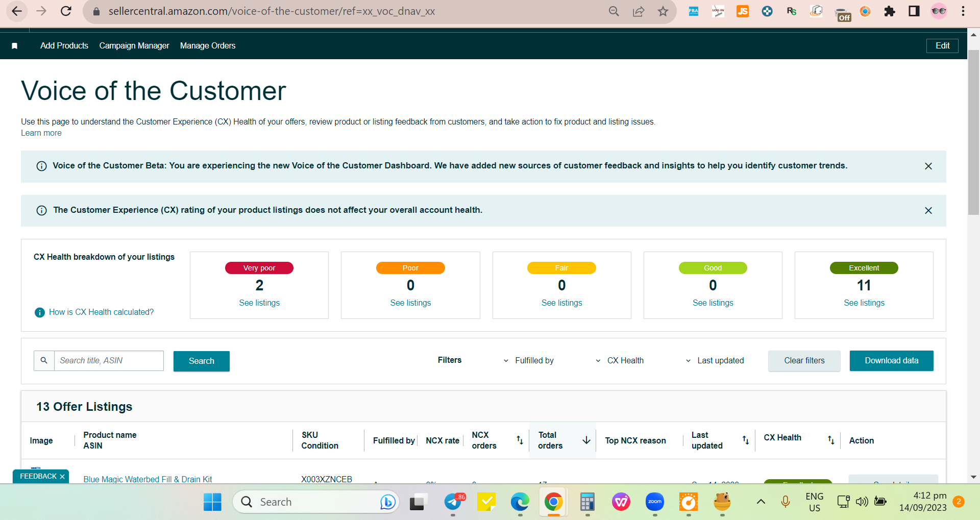
Task: Sort listings by NCX orders
Action: (520, 440)
